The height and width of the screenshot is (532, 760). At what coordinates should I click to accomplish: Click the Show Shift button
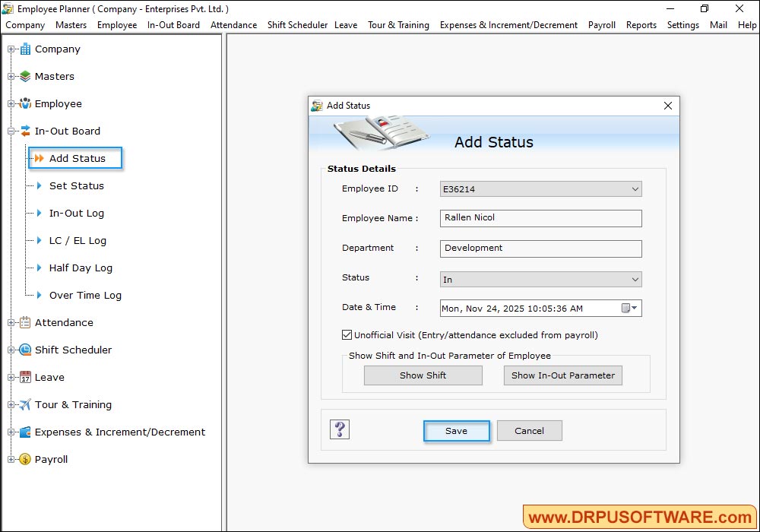click(x=423, y=375)
